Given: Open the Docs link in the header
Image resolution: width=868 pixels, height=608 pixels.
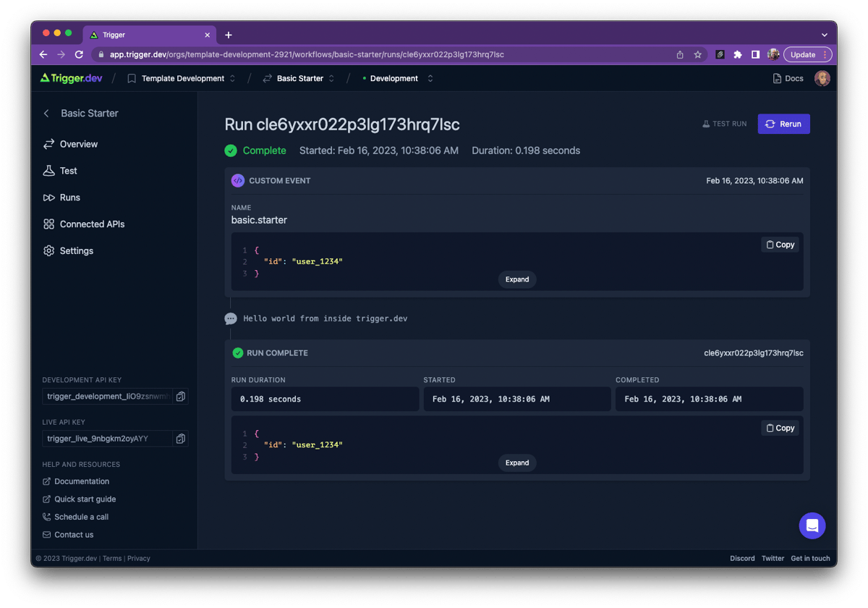Looking at the screenshot, I should (788, 78).
